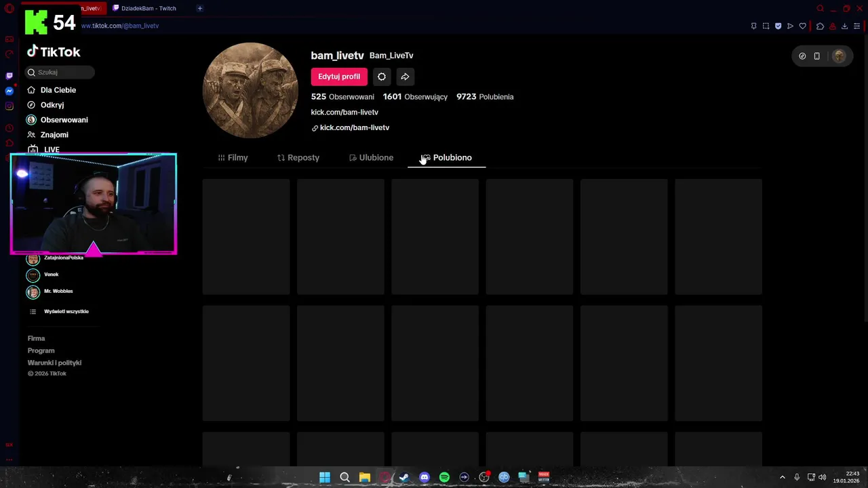The height and width of the screenshot is (488, 868).
Task: Take a snapshot with the dashed-square icon
Action: [x=766, y=26]
